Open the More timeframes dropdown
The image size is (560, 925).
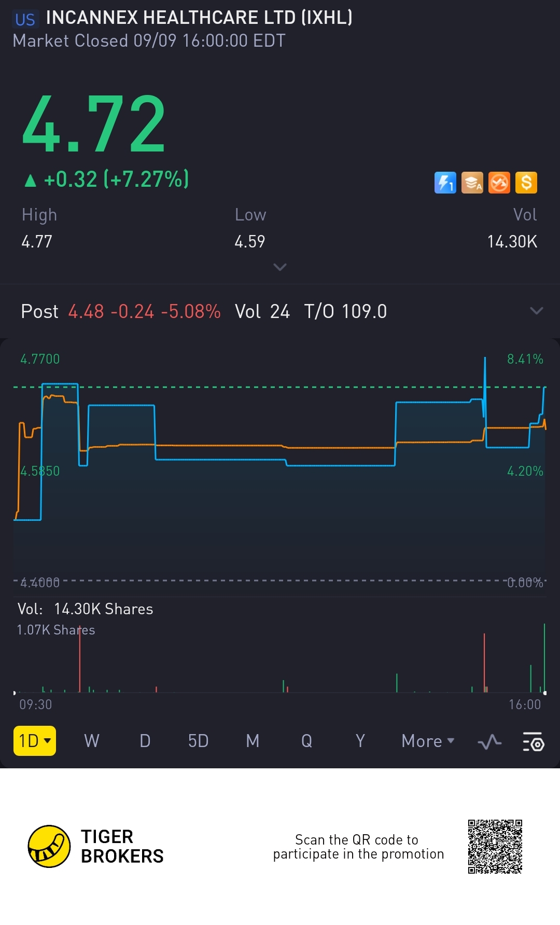[x=428, y=741]
